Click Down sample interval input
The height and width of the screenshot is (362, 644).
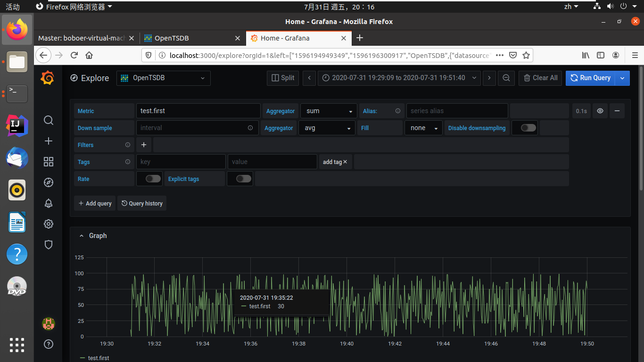tap(197, 128)
